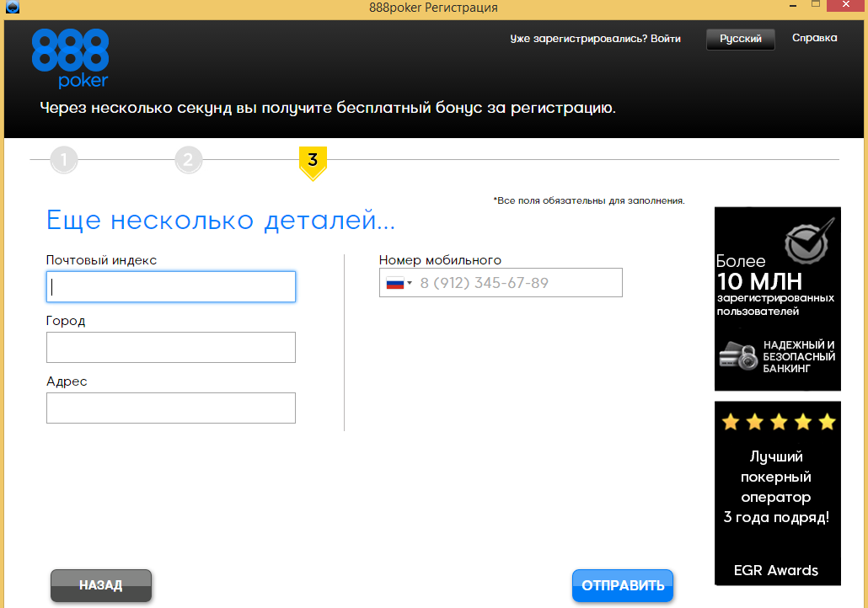Image resolution: width=868 pixels, height=608 pixels.
Task: Open the Справка help link
Action: [814, 38]
